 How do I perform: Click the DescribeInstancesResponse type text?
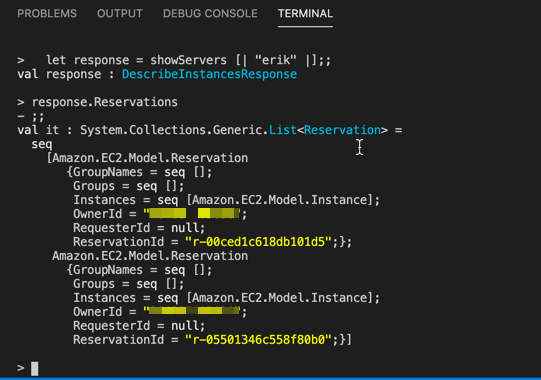click(x=209, y=74)
